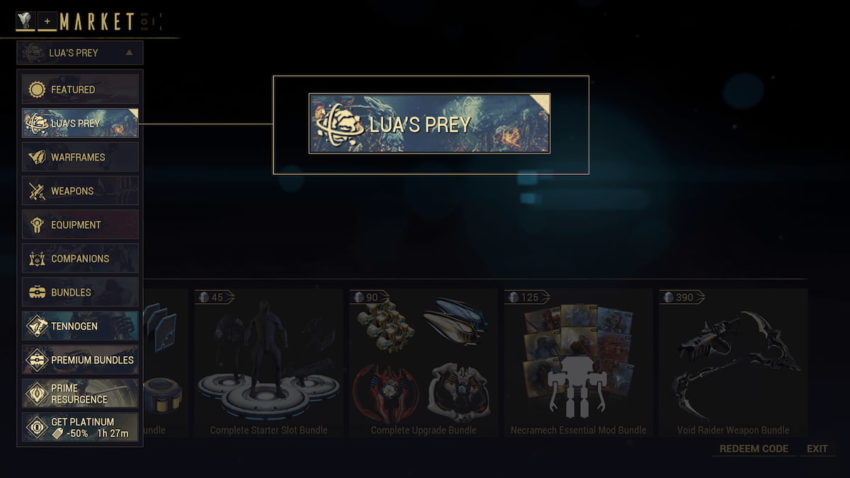Click the Featured sun icon

37,89
